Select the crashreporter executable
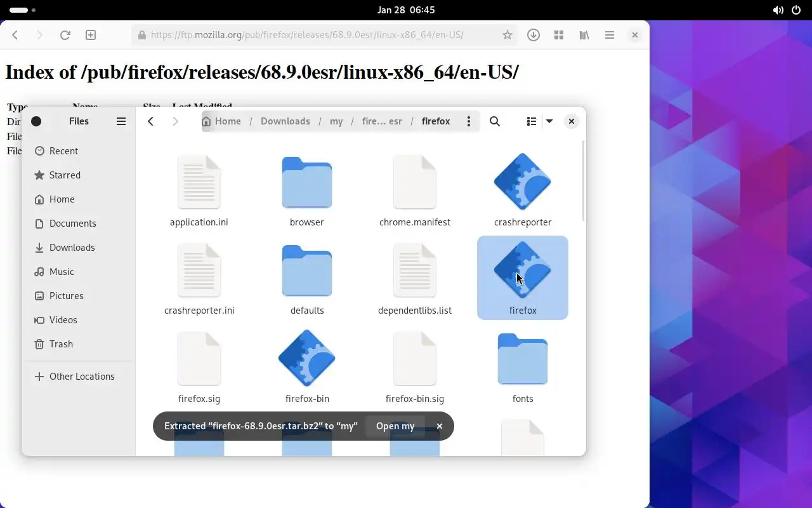 pyautogui.click(x=523, y=190)
